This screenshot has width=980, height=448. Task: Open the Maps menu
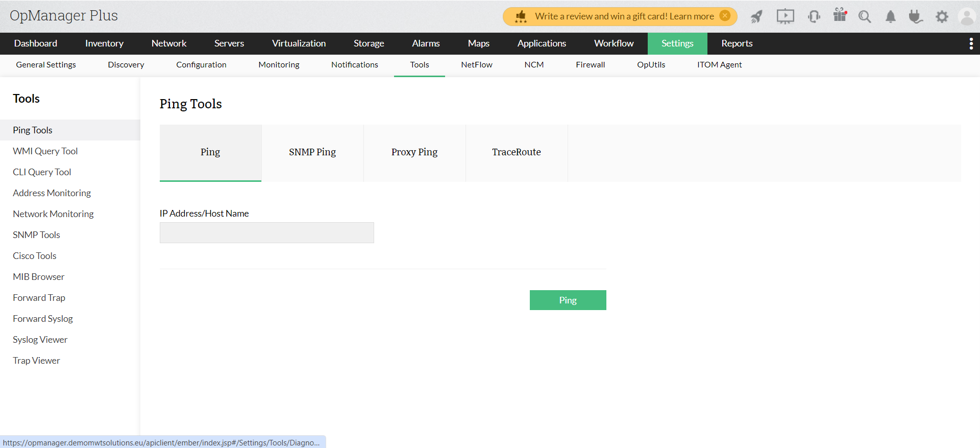[x=479, y=43]
